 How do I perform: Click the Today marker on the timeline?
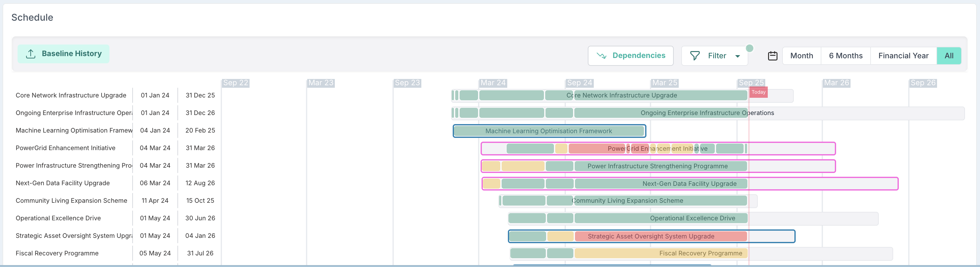[758, 92]
